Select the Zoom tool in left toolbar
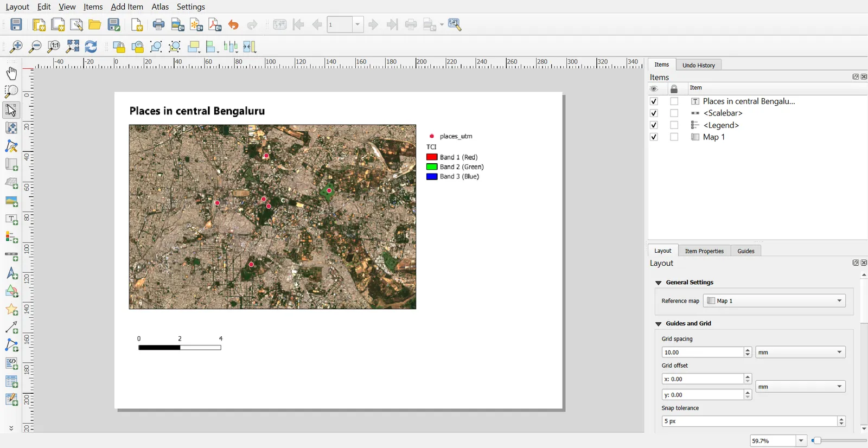This screenshot has height=448, width=868. coord(11,91)
